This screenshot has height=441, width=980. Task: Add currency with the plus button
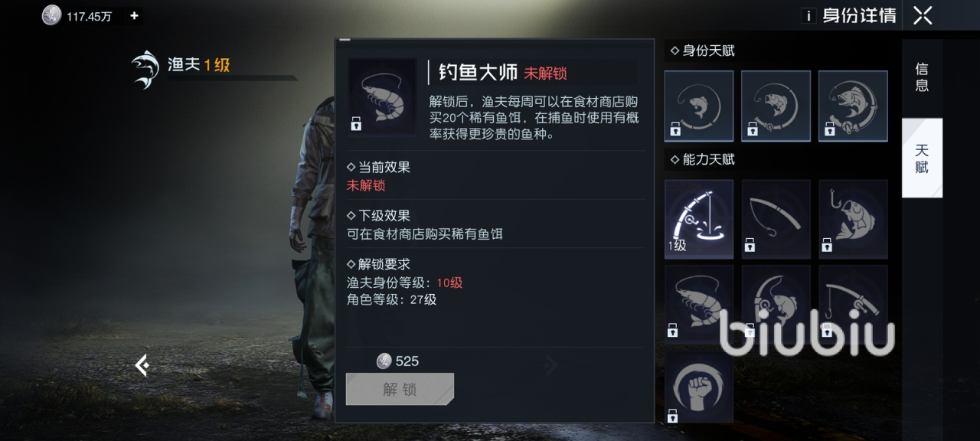[134, 15]
